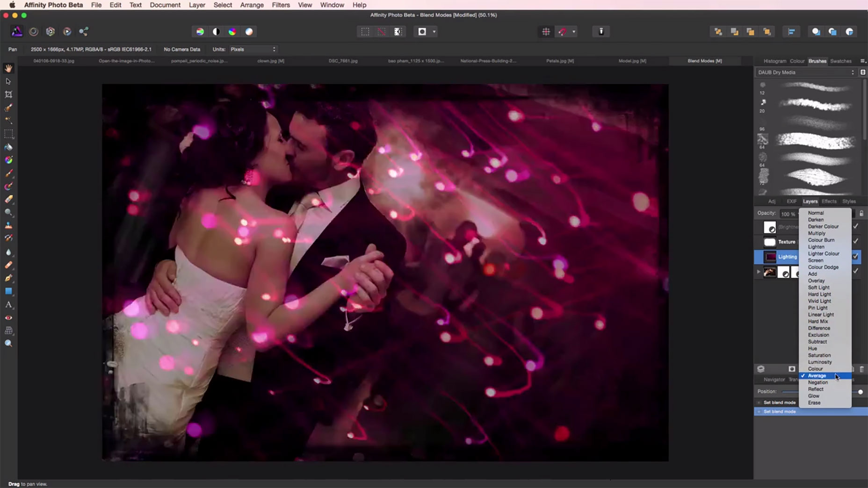Apply Auto White Balance from toolbar
Image resolution: width=868 pixels, height=488 pixels.
pos(249,31)
